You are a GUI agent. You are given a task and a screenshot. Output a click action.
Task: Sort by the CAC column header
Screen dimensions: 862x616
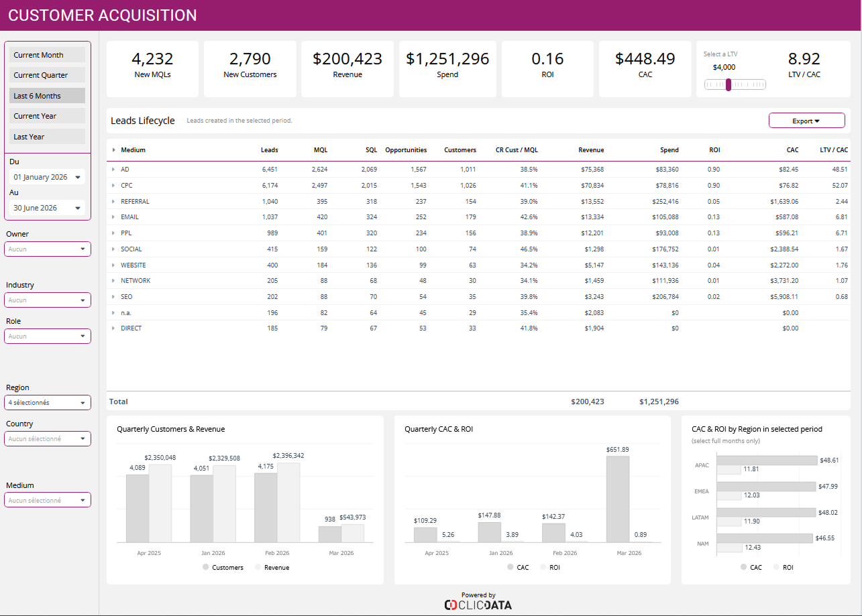(792, 150)
